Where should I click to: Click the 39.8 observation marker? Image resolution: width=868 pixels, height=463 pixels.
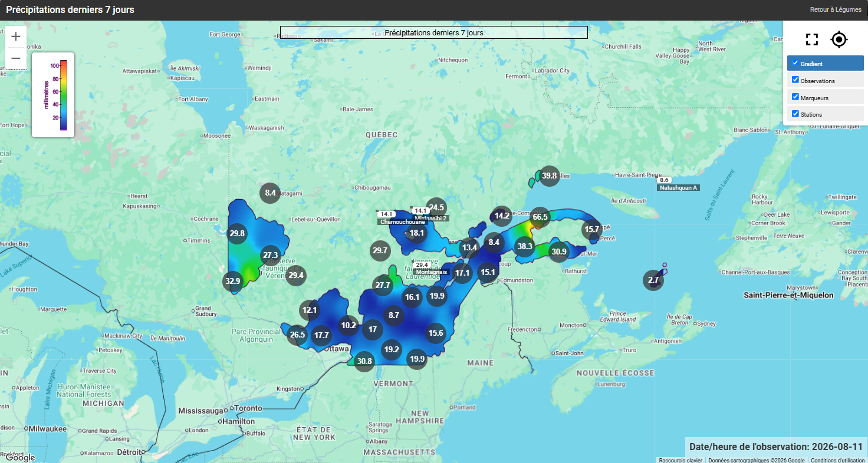[x=550, y=176]
